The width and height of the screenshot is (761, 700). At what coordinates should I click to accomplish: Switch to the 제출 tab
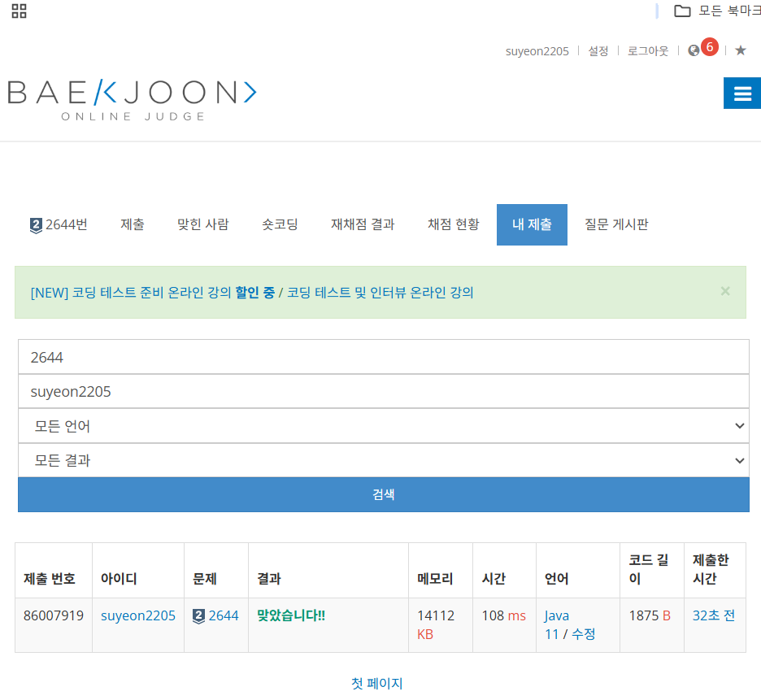tap(132, 224)
